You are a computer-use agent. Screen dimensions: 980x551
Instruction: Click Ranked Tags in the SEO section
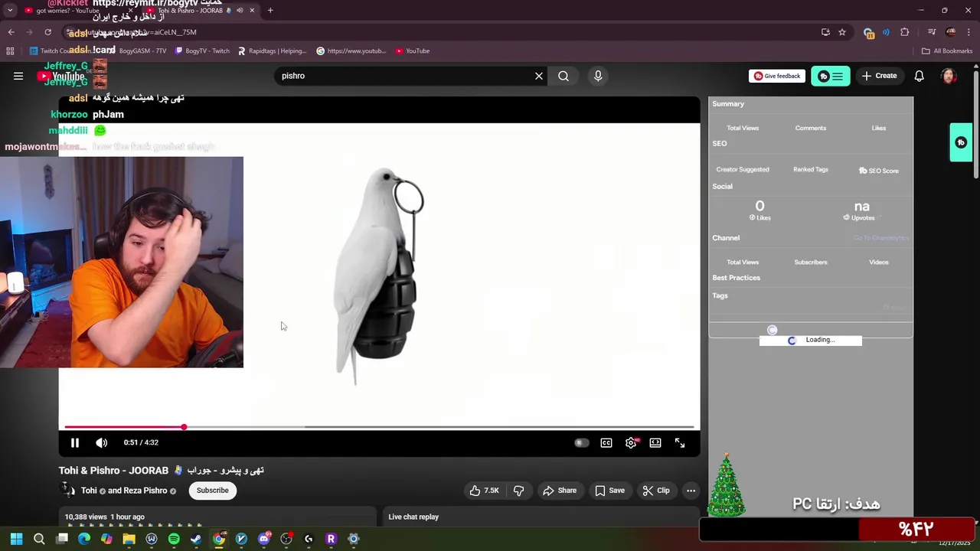[811, 169]
